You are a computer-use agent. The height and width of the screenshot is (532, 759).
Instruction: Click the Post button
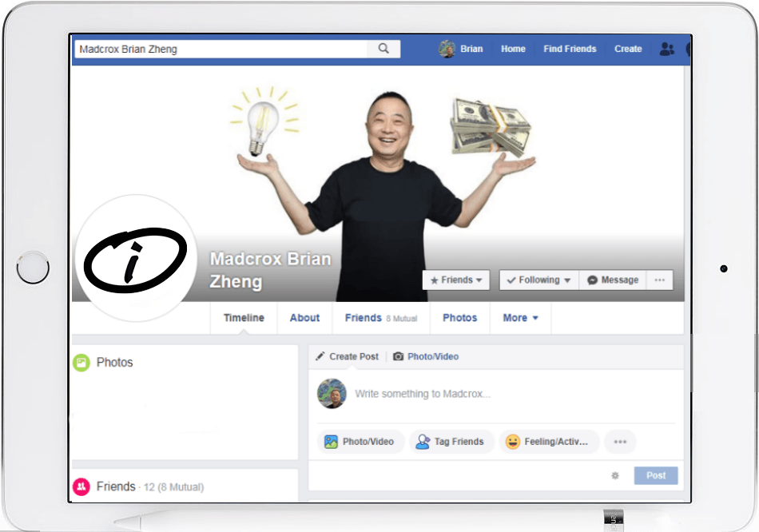pyautogui.click(x=656, y=475)
